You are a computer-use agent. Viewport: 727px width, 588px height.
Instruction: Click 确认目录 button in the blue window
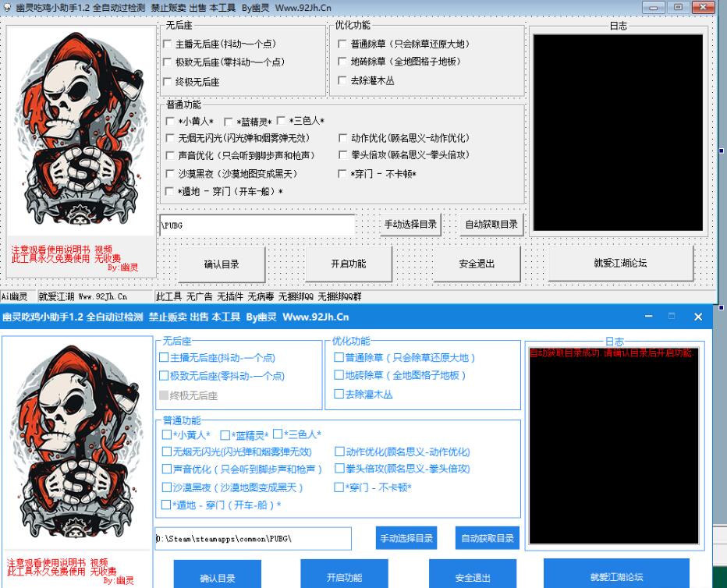tap(218, 575)
